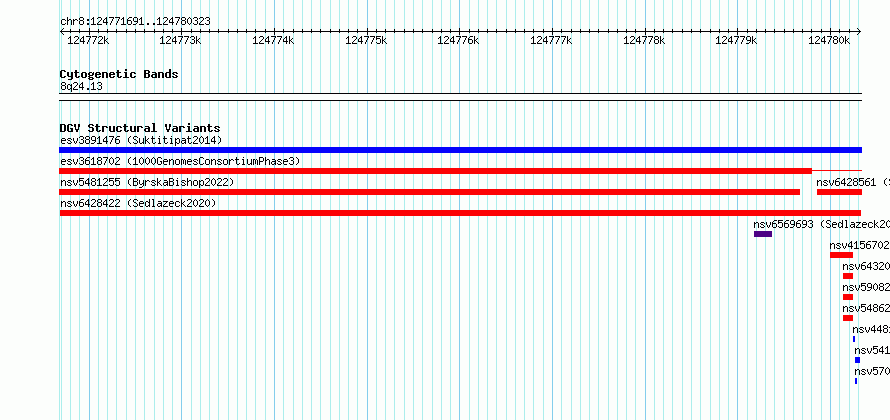Viewport: 890px width, 420px height.
Task: Click the purple nsv6569693 variant bar
Action: tap(763, 234)
